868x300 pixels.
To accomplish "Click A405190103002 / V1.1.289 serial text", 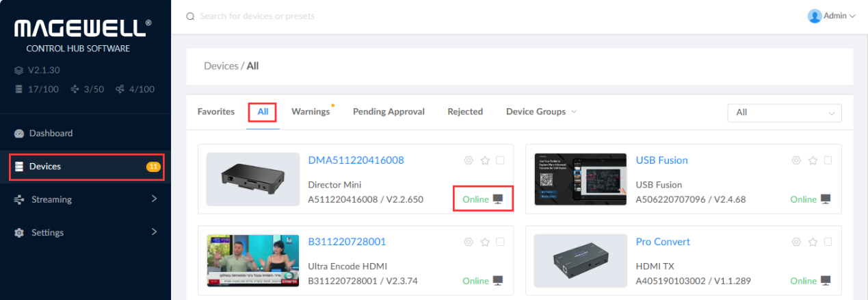I will (x=694, y=281).
